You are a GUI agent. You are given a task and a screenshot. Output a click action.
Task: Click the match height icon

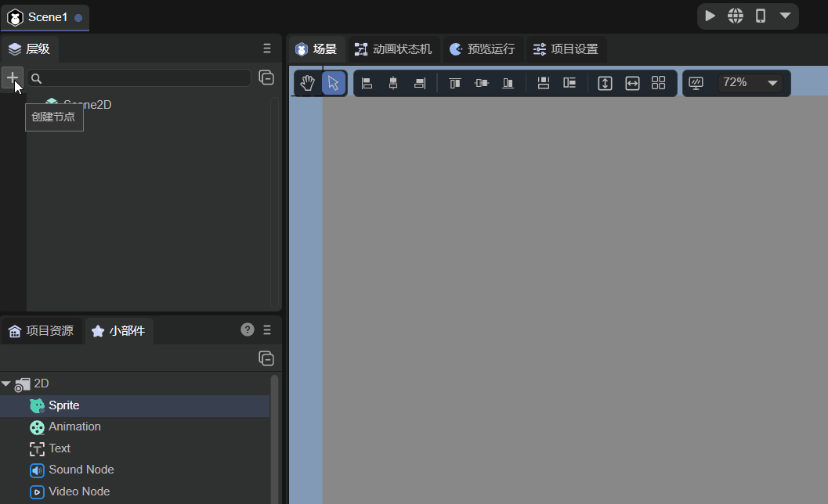point(605,83)
